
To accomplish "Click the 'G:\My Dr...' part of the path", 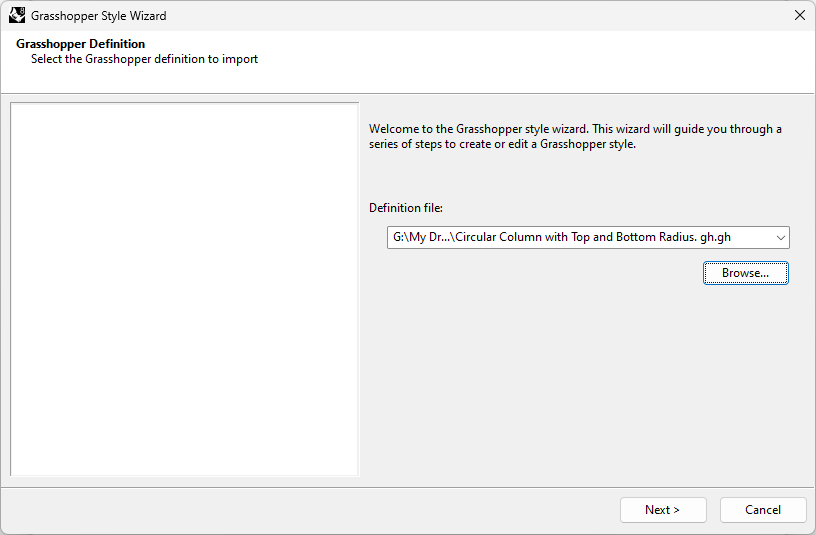I will tap(422, 237).
